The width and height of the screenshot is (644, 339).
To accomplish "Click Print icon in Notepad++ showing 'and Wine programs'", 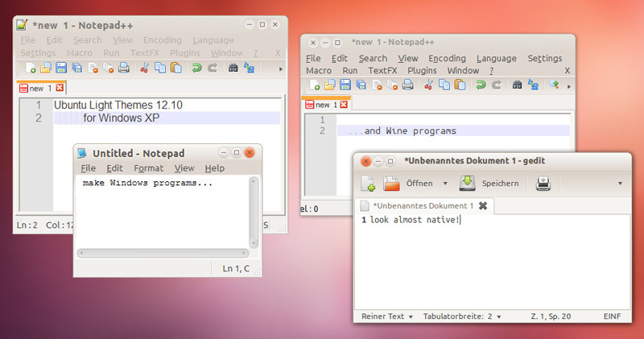I will [408, 85].
